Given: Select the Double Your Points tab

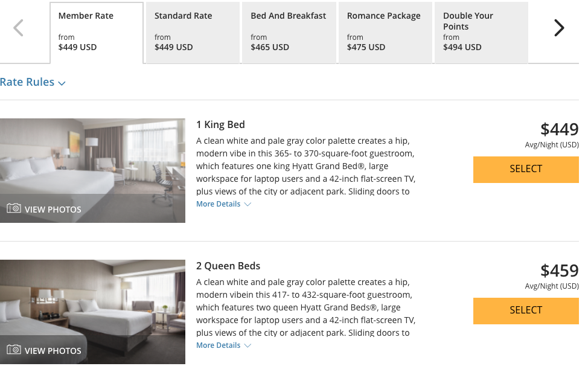Looking at the screenshot, I should coord(481,33).
